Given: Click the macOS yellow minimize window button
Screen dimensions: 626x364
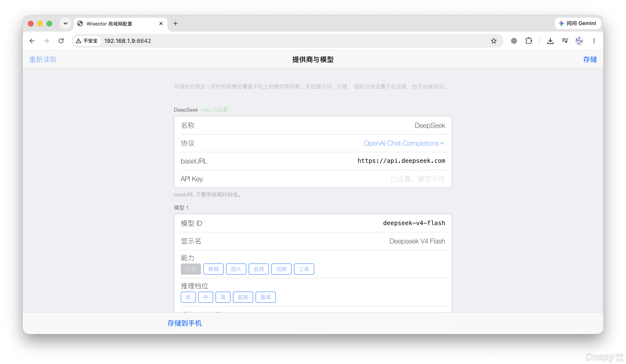Looking at the screenshot, I should coord(40,24).
